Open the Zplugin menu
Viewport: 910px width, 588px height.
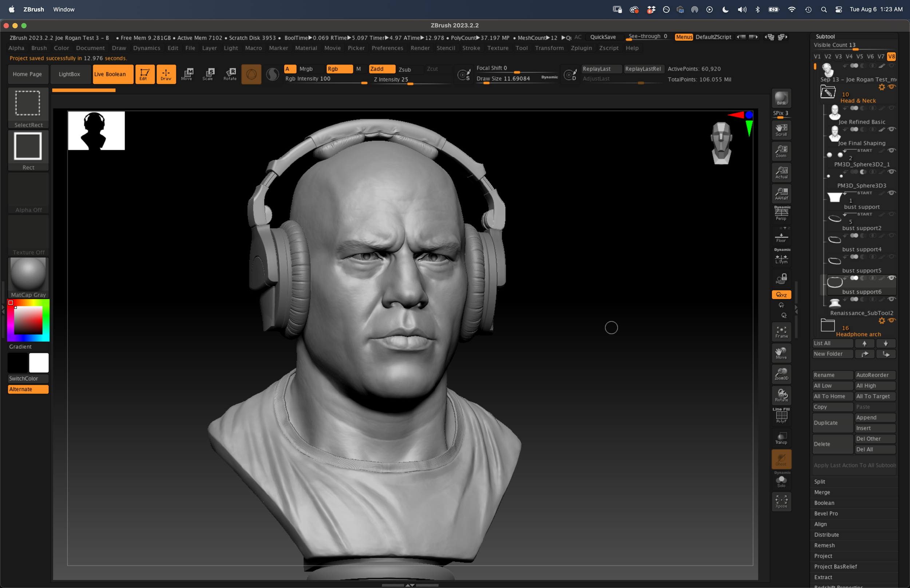[581, 48]
